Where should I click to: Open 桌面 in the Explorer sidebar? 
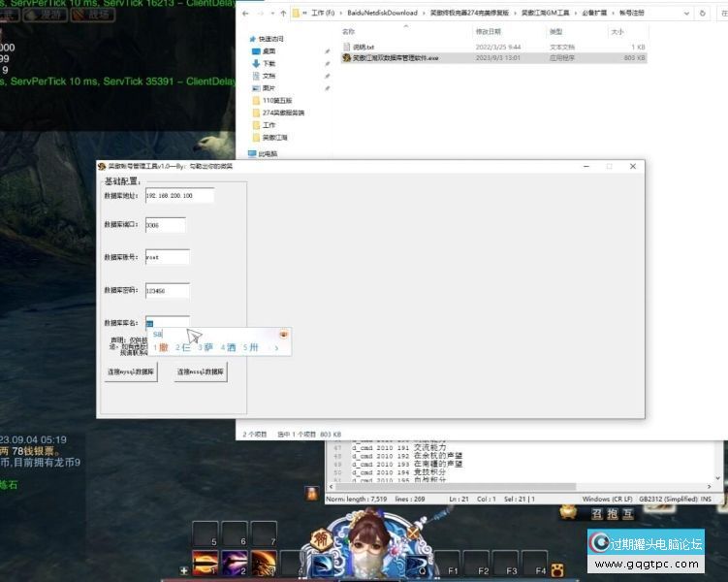(269, 51)
